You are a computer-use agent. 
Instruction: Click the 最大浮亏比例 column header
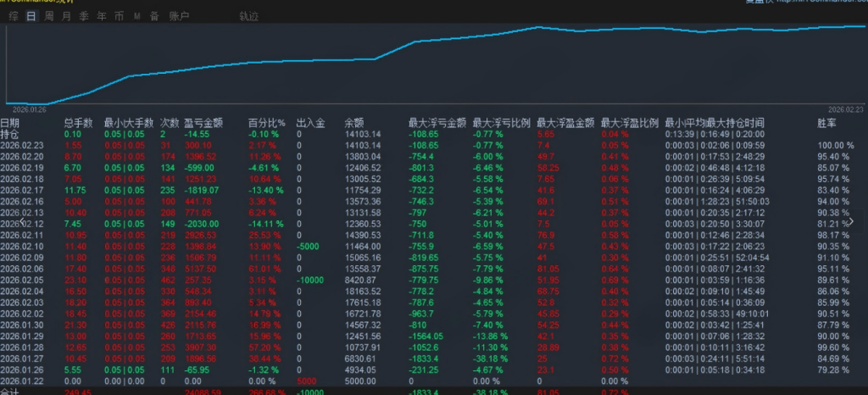(x=502, y=123)
